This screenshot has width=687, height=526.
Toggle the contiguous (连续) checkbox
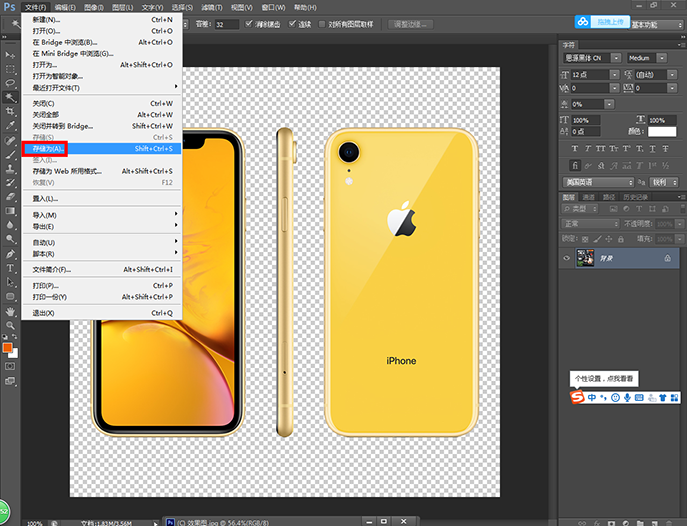(x=292, y=24)
